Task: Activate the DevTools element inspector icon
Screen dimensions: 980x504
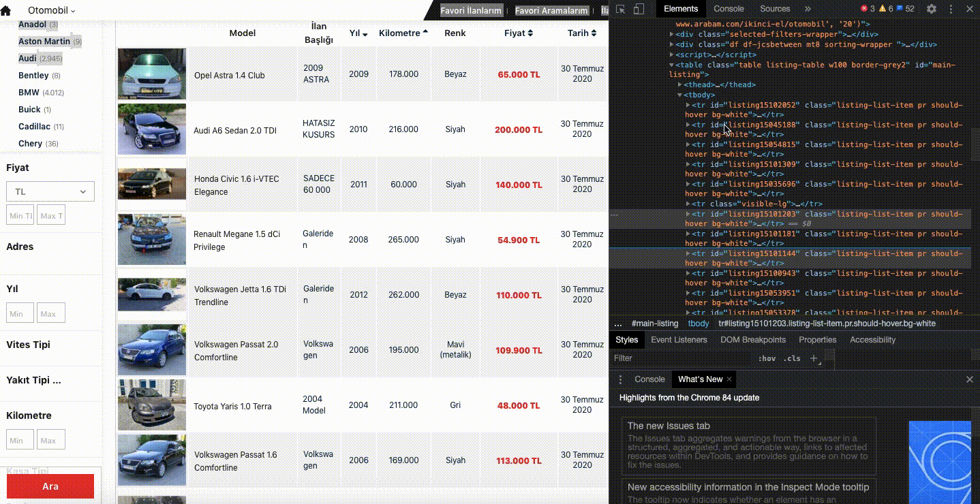Action: pyautogui.click(x=620, y=9)
